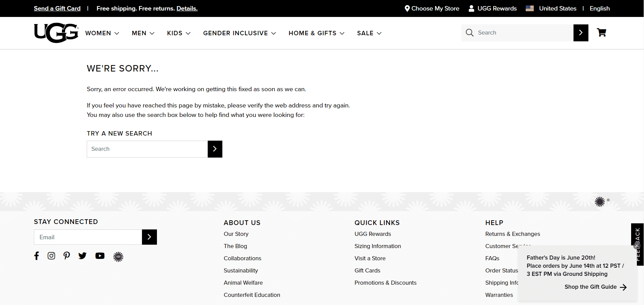The image size is (644, 305).
Task: Open Returns & Exchanges link
Action: [x=512, y=234]
